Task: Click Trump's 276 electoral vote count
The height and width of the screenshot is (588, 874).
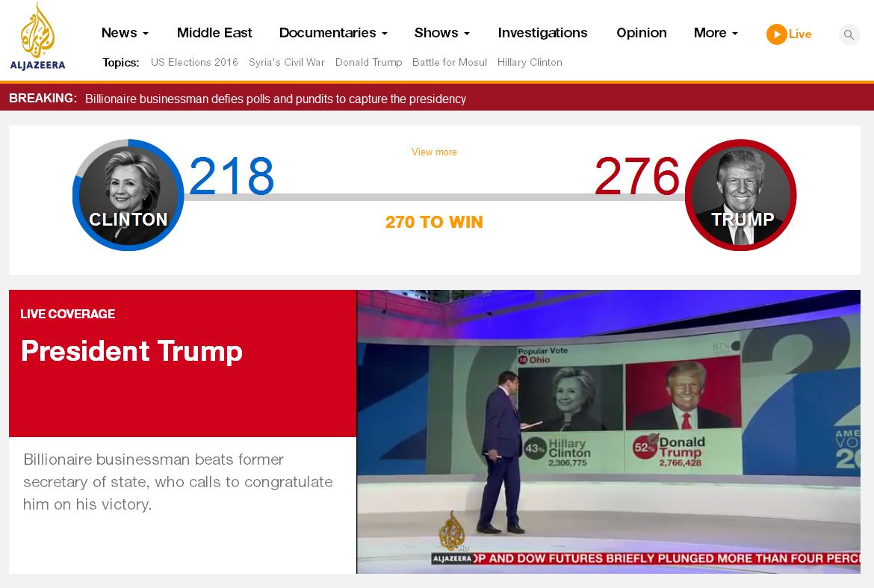Action: pos(637,176)
